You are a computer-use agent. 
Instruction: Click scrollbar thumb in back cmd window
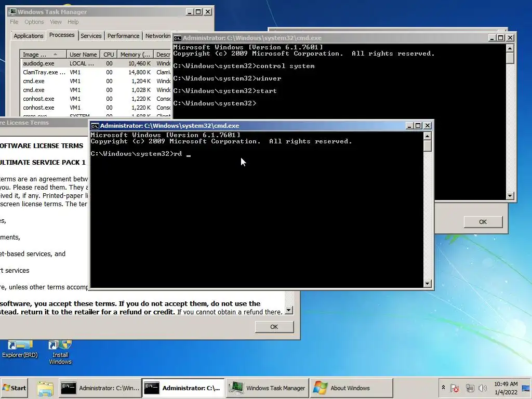pos(510,58)
